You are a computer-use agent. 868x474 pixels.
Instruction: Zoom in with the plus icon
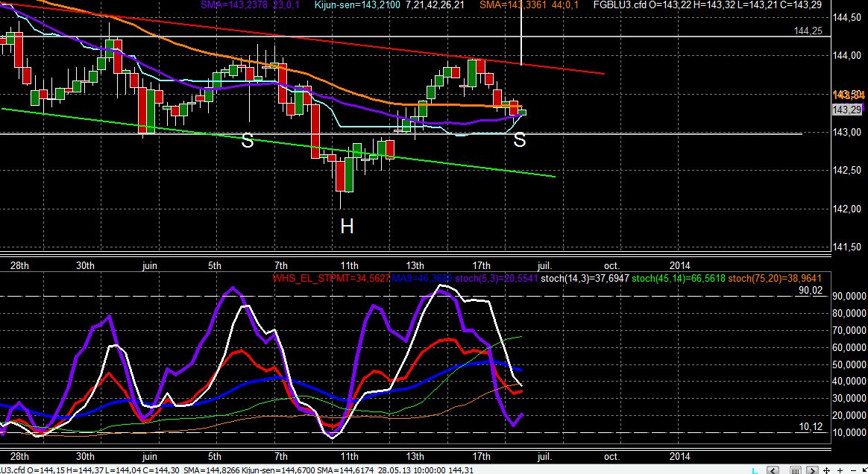tap(840, 471)
